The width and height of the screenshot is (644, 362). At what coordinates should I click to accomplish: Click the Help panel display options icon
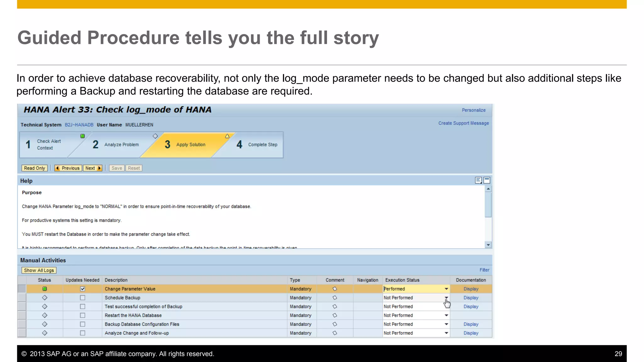[478, 180]
